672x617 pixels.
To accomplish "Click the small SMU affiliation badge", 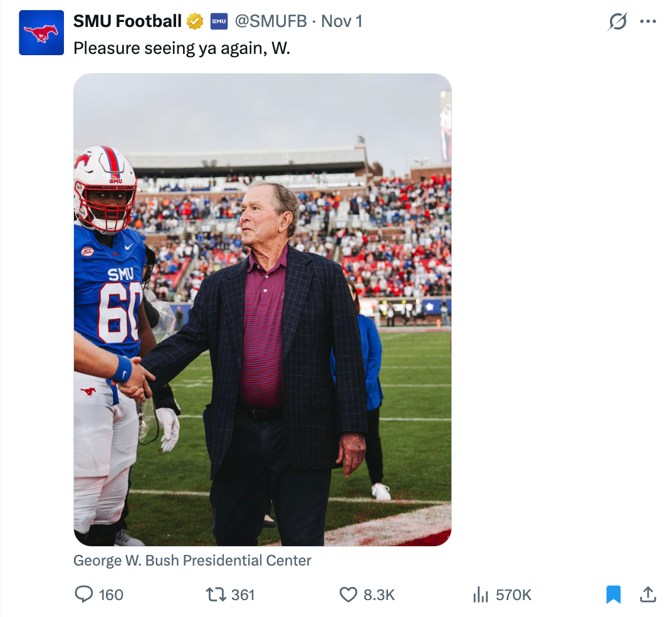I will pos(219,21).
